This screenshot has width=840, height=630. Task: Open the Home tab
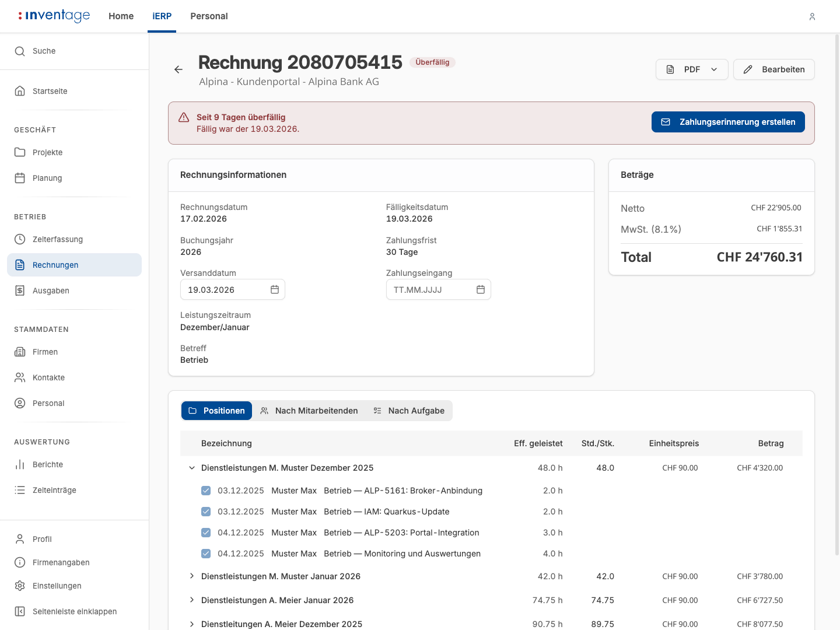(x=121, y=16)
